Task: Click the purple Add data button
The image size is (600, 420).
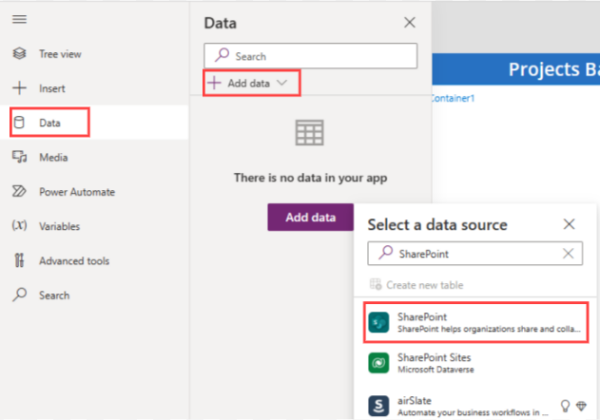Action: point(310,217)
